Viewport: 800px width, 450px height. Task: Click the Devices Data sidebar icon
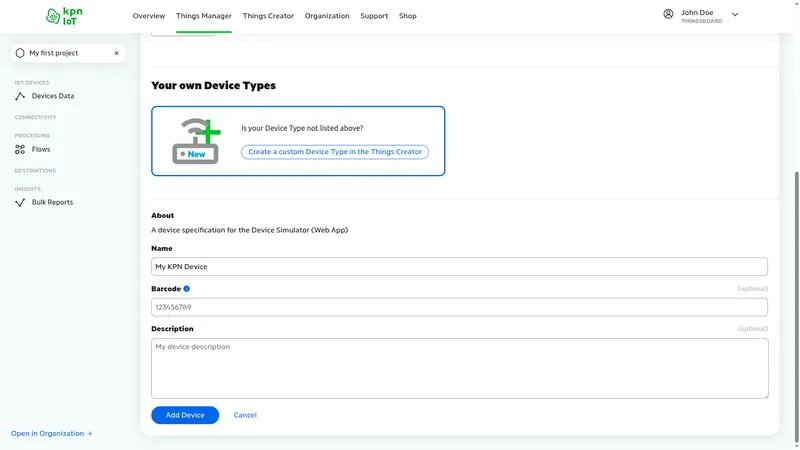coord(20,96)
